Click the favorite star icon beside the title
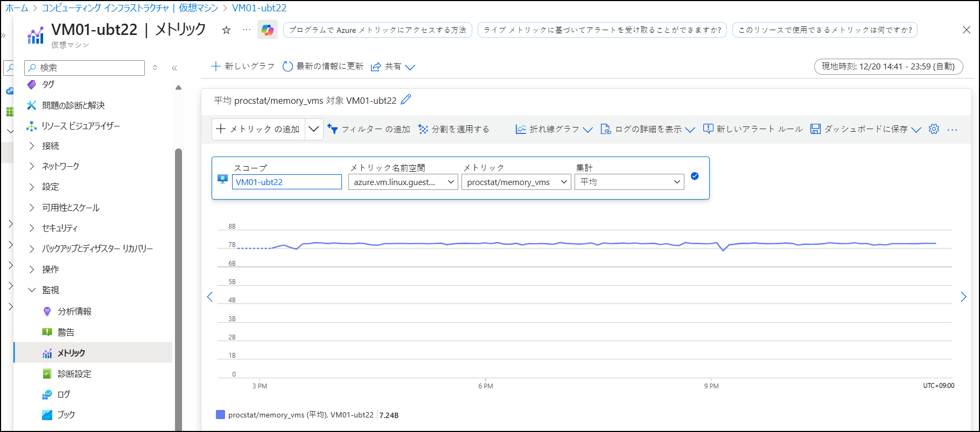The image size is (980, 432). [226, 30]
